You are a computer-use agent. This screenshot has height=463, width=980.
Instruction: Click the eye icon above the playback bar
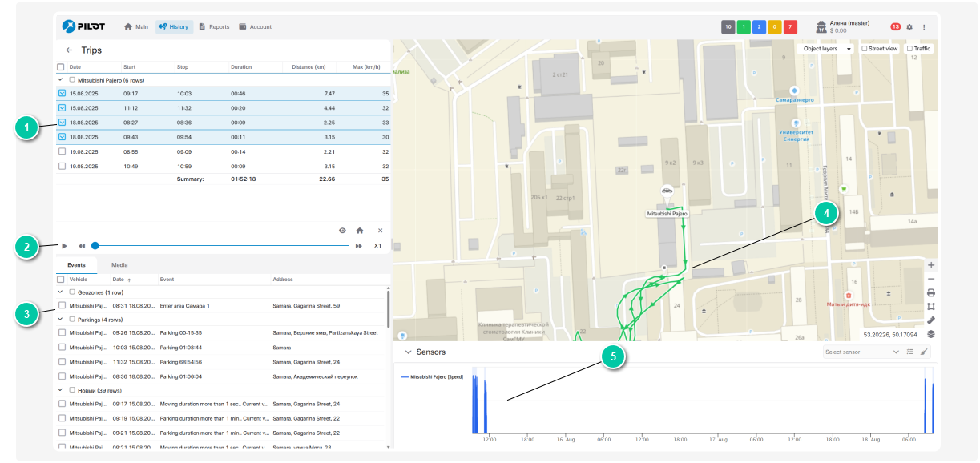coord(342,231)
